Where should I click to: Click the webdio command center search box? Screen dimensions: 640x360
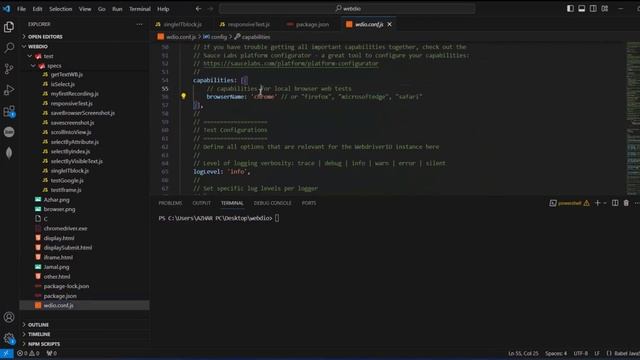[x=347, y=9]
